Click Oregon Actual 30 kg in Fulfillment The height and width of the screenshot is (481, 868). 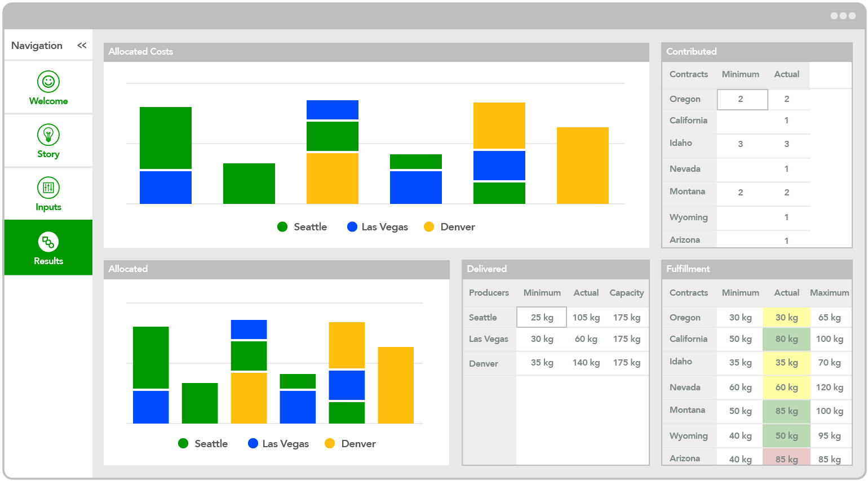pos(786,318)
